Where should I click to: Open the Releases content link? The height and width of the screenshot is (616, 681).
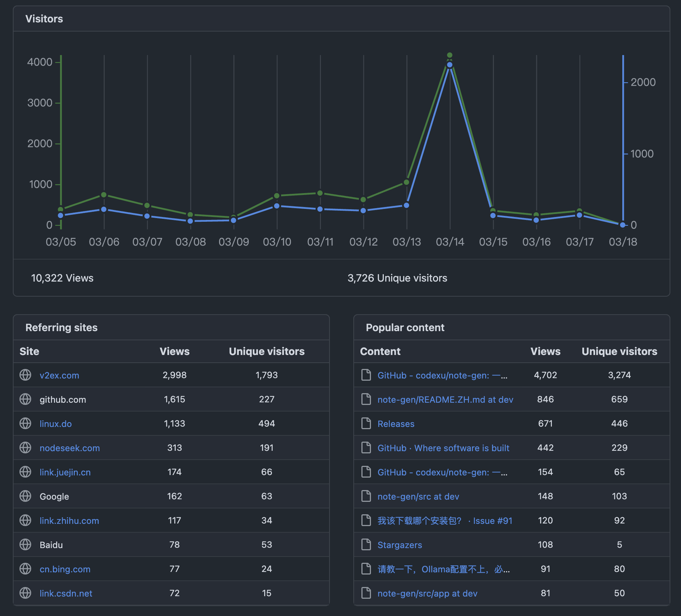[x=396, y=424]
